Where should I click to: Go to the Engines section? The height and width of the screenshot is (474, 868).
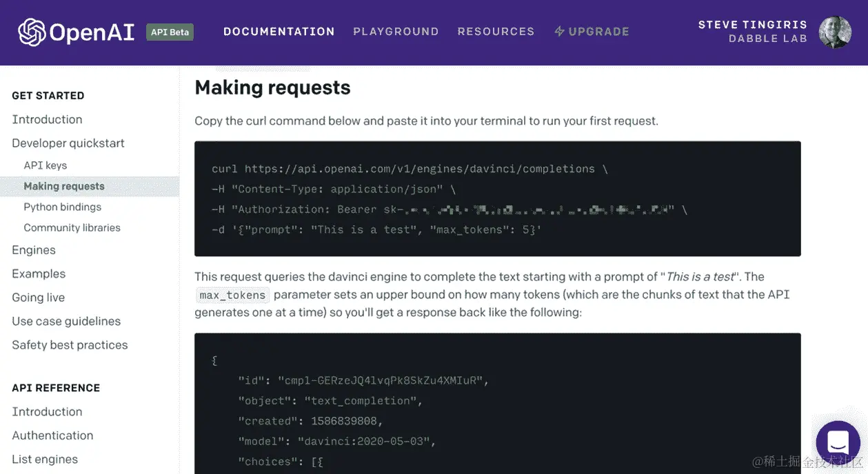(x=33, y=249)
